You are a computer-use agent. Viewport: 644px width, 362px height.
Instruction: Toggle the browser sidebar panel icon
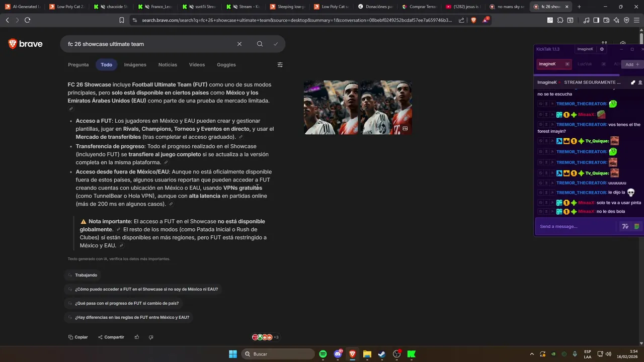(596, 20)
